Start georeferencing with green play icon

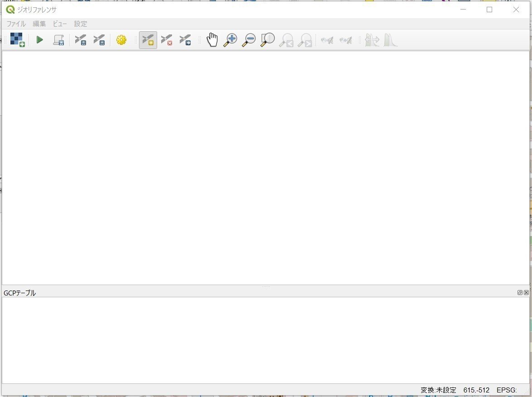tap(40, 40)
